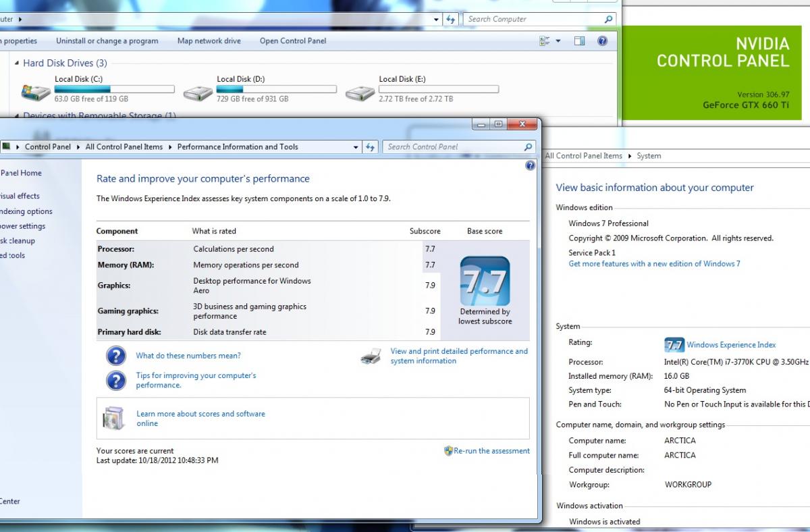Click the help icon in Computer window toolbar
The image size is (810, 532).
(x=602, y=41)
